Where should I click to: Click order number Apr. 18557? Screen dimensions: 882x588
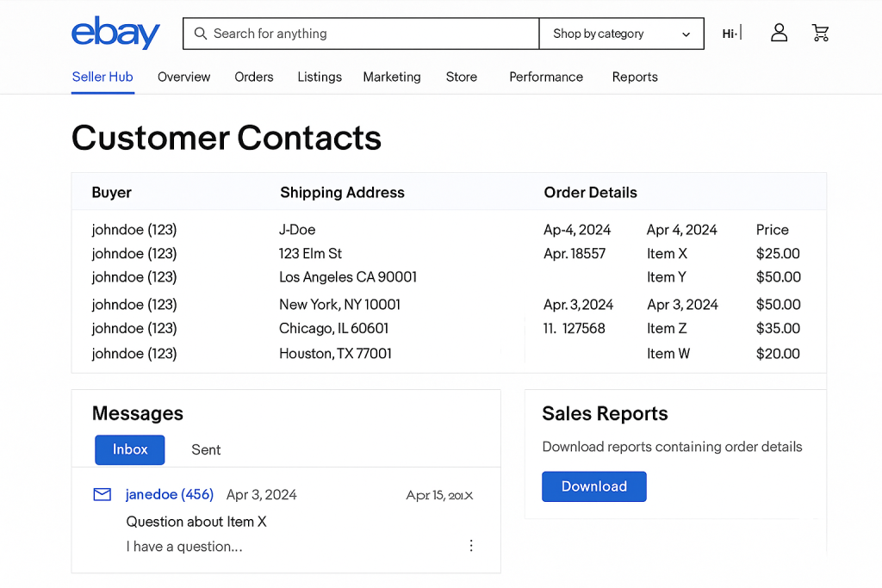(575, 253)
